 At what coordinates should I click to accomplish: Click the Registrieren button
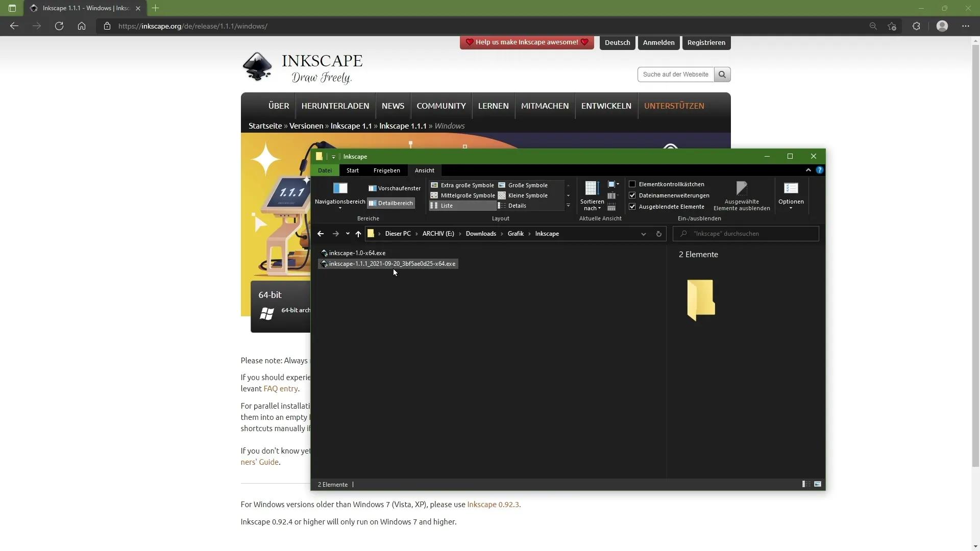pyautogui.click(x=706, y=42)
